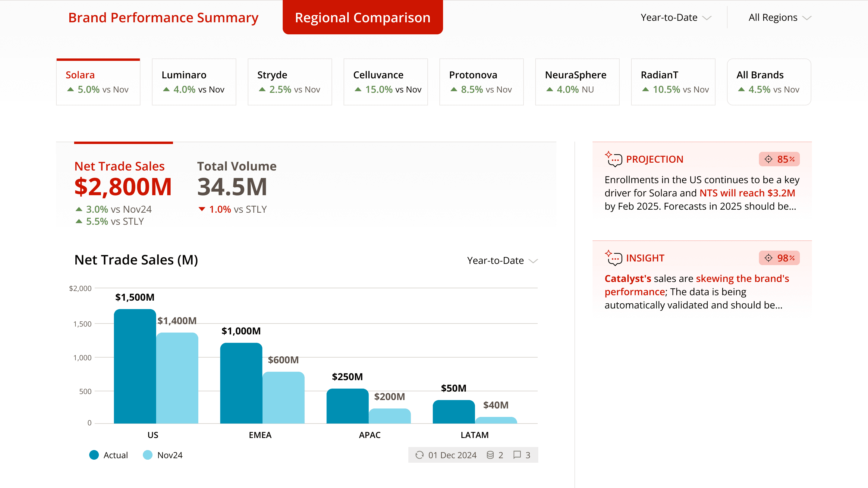The image size is (868, 488).
Task: Open the comments icon showing 3
Action: pos(517,455)
